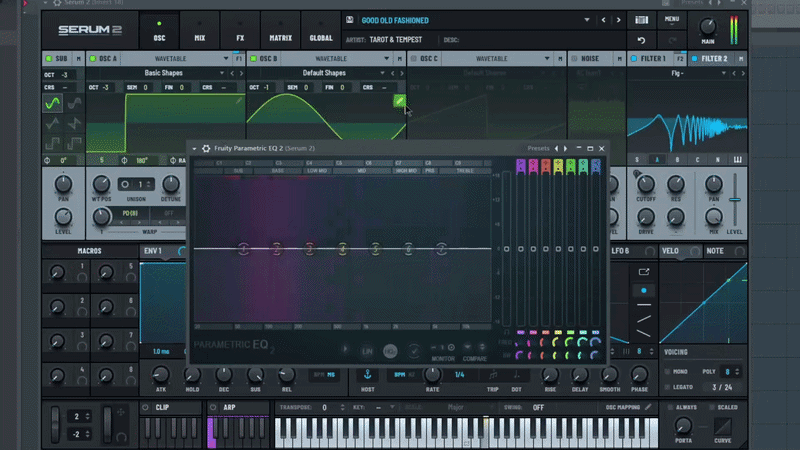The height and width of the screenshot is (450, 800).
Task: Click the anchor icon above HOST label
Action: pos(367,374)
